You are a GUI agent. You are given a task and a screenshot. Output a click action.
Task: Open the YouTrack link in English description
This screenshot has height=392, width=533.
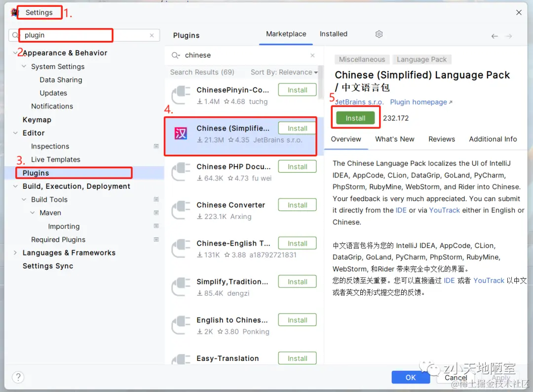(444, 210)
